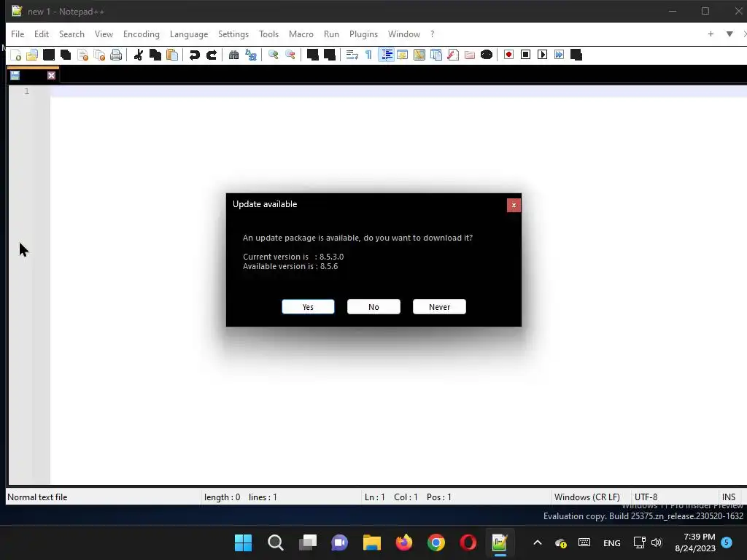Close the document tab with X
Screen dimensions: 747x560
click(52, 75)
